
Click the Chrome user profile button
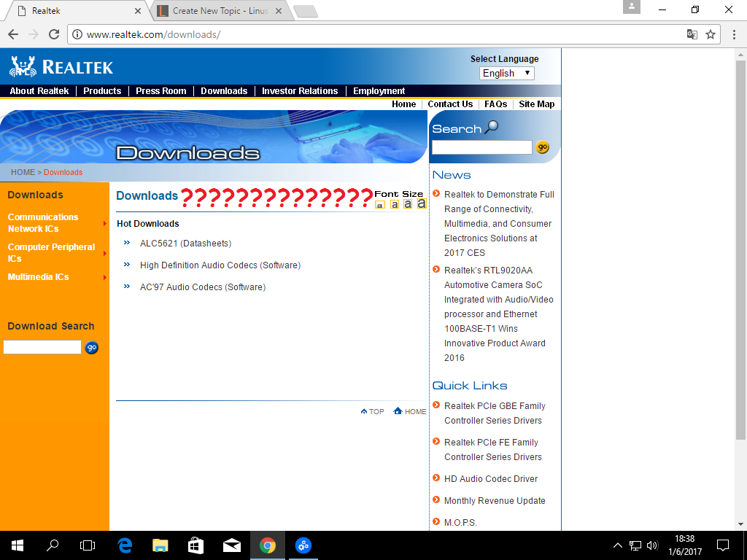632,7
